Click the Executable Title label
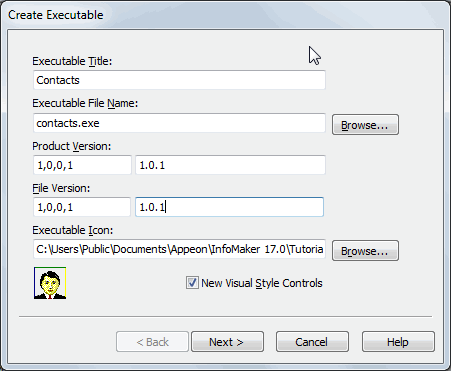451x371 pixels. coord(72,61)
